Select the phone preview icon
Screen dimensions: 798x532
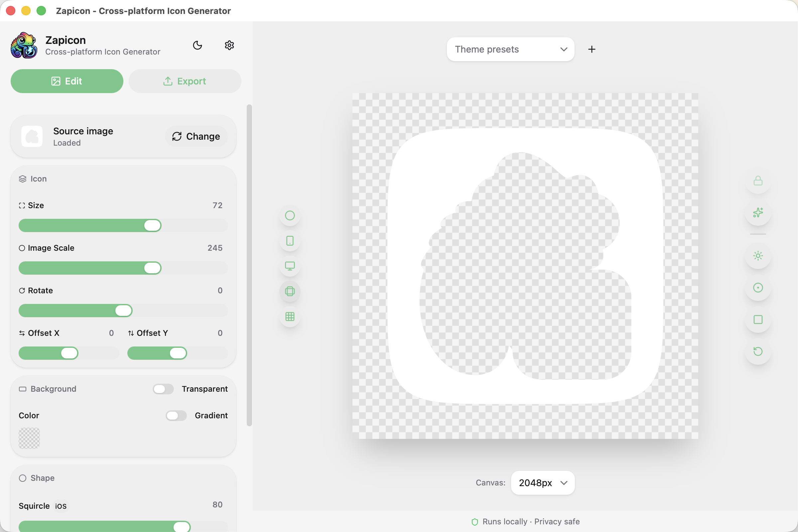[x=290, y=241]
